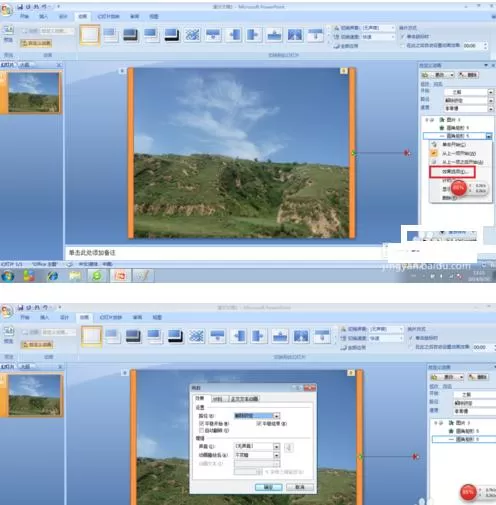This screenshot has height=505, width=496.
Task: Click Custom Animation button in upper ribbon
Action: 36,43
